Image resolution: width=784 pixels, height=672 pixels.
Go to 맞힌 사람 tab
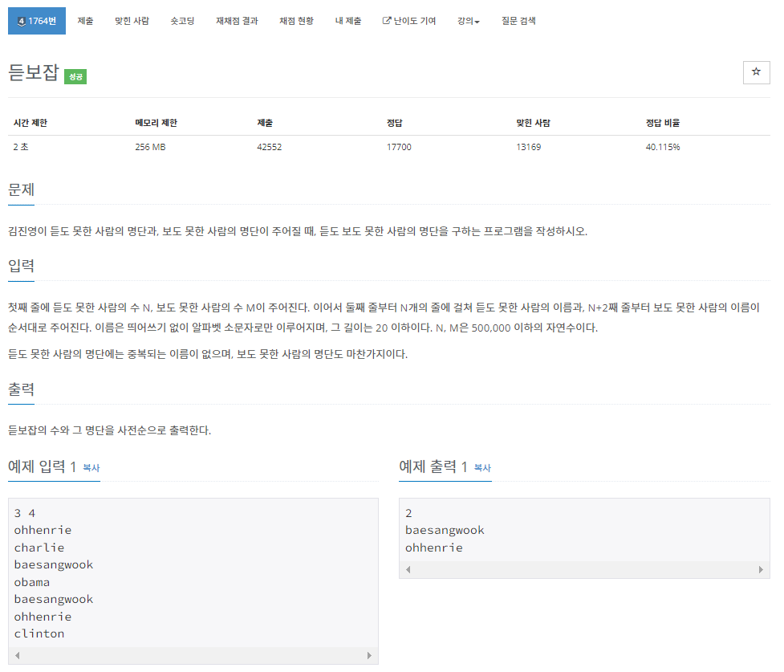pyautogui.click(x=132, y=21)
